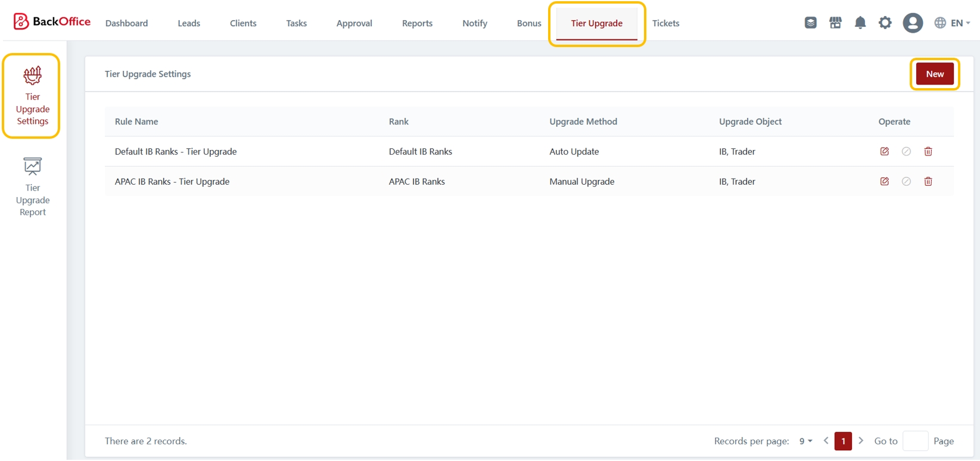The image size is (980, 461).
Task: Expand the records per page dropdown
Action: pos(805,441)
